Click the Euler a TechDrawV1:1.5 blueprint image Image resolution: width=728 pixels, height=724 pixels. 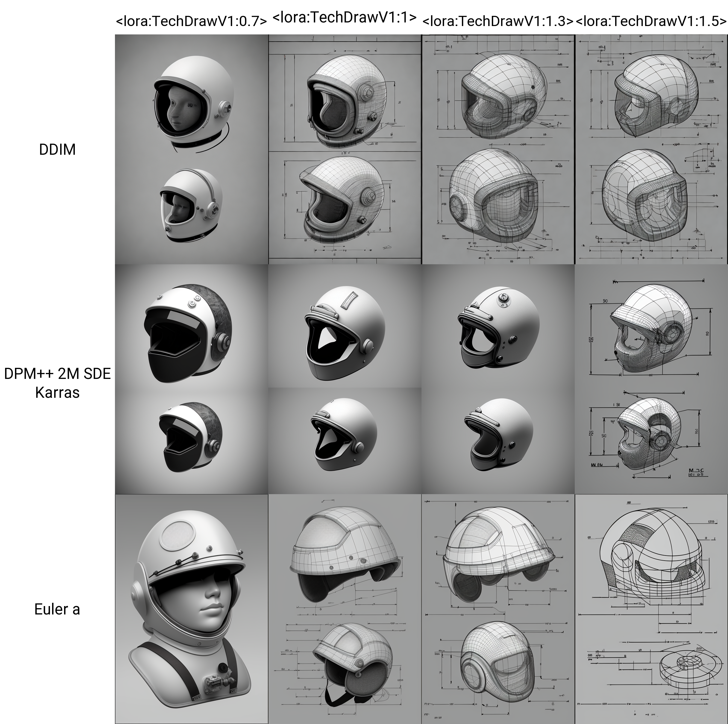pos(651,609)
